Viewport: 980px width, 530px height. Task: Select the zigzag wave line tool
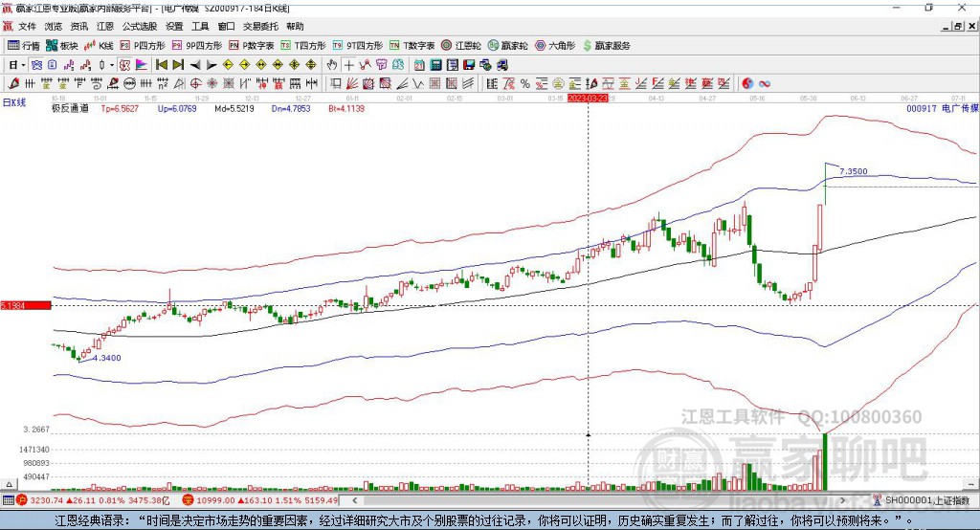pos(418,83)
